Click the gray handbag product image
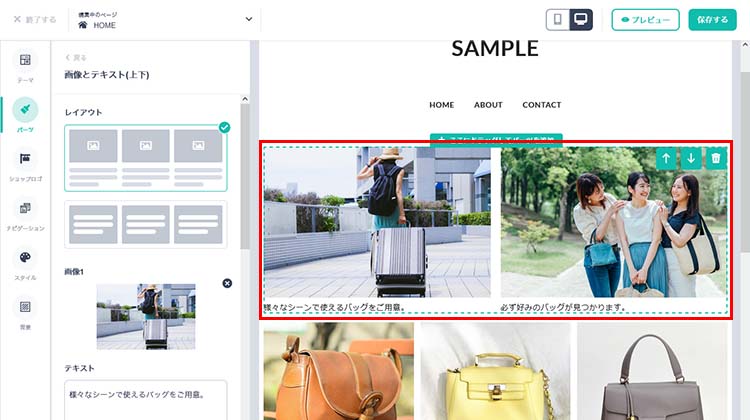This screenshot has width=750, height=420. pyautogui.click(x=652, y=371)
